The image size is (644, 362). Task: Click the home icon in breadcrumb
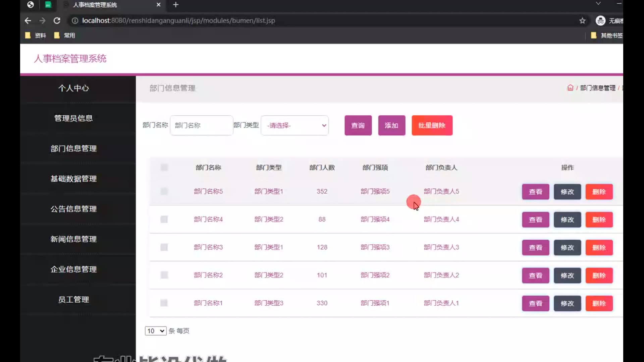click(x=570, y=88)
